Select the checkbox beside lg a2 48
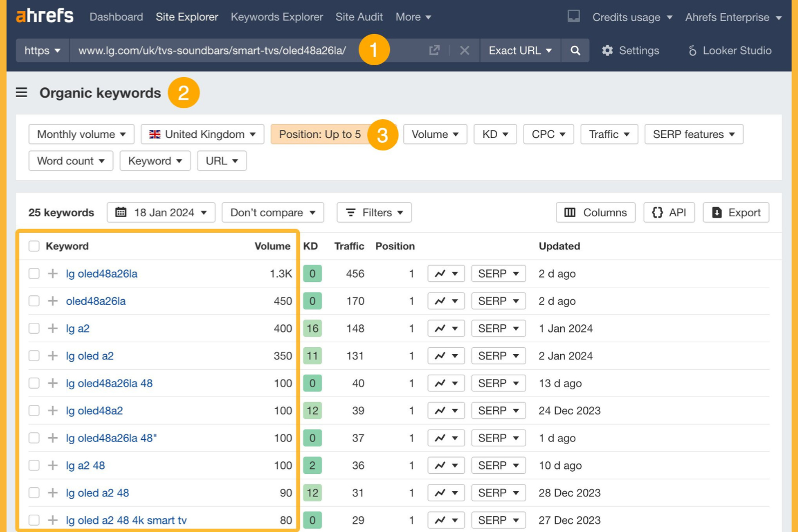Image resolution: width=798 pixels, height=532 pixels. (34, 465)
